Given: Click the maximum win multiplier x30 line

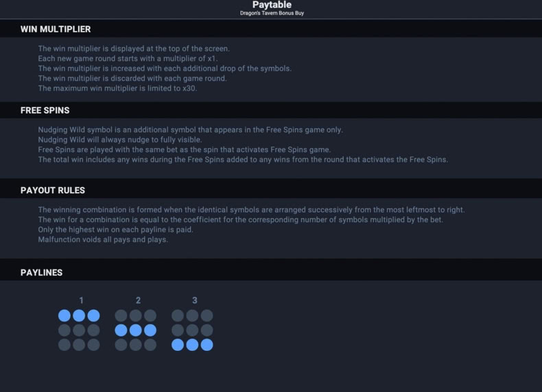Looking at the screenshot, I should (117, 88).
